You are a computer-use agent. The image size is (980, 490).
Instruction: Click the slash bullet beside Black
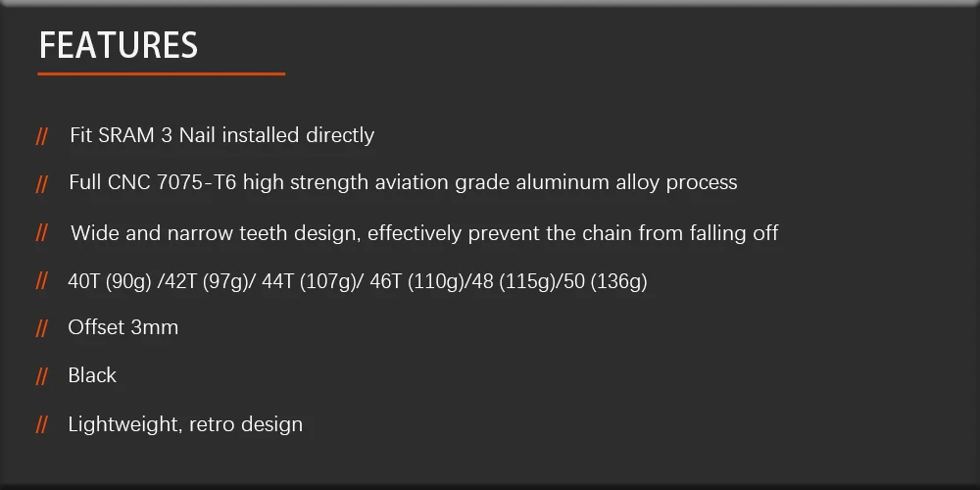pos(42,376)
